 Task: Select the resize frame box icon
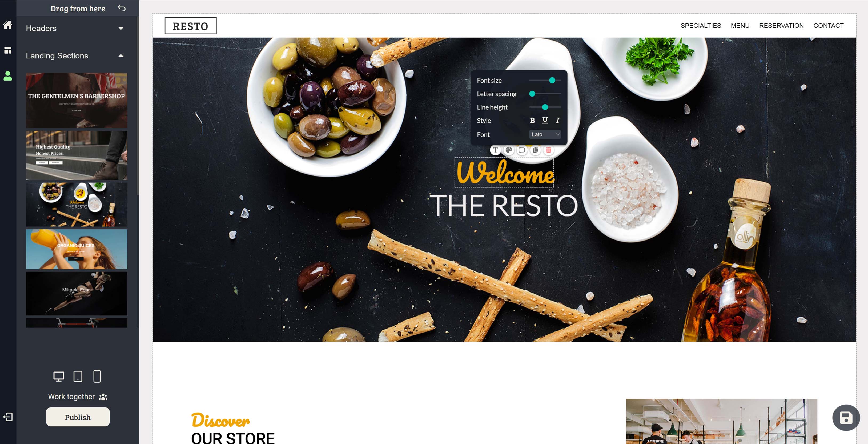coord(522,150)
